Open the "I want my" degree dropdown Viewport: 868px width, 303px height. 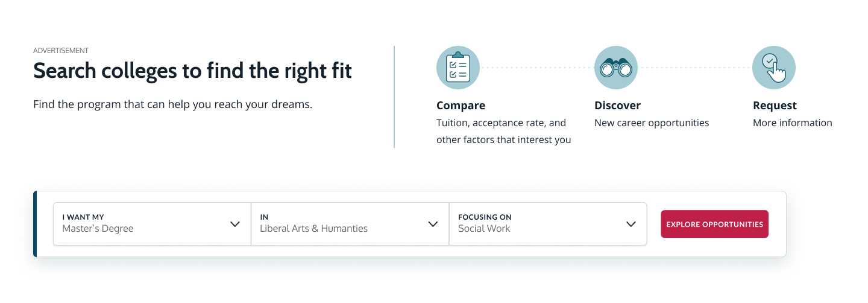pos(152,224)
